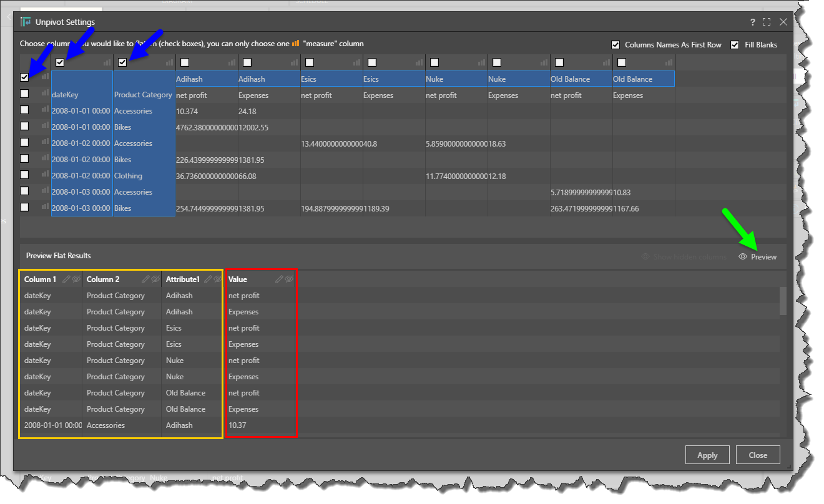Select the 2008-01-01 Accessories net profit cell
Viewport: 824px width, 504px height.
point(206,111)
